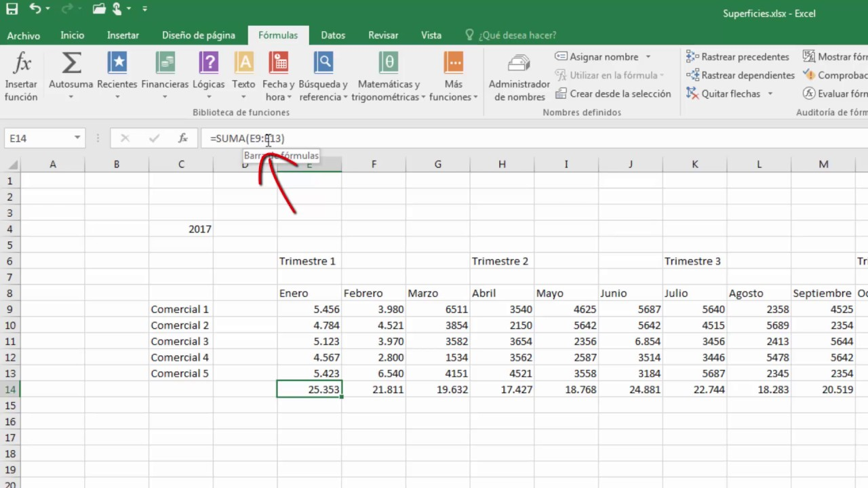Viewport: 868px width, 488px height.
Task: Open Lógicas functions list
Action: point(209,77)
